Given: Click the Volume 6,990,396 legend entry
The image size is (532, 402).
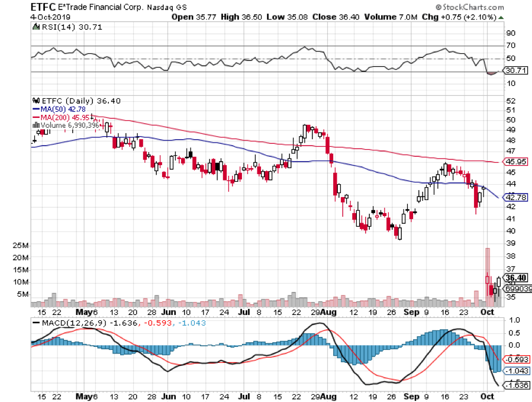Looking at the screenshot, I should click(70, 126).
